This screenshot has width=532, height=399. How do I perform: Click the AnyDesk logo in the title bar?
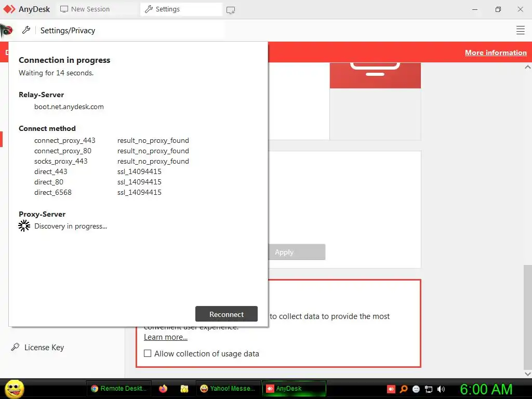click(9, 9)
